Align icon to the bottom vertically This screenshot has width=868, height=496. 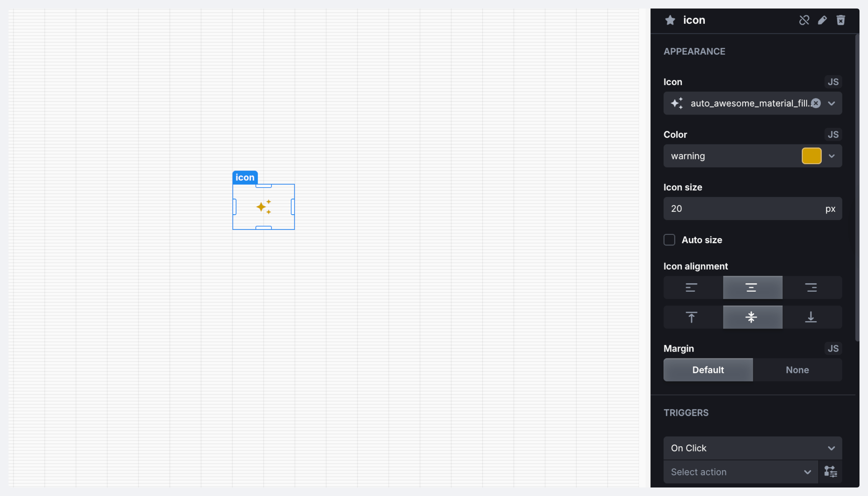click(x=811, y=317)
